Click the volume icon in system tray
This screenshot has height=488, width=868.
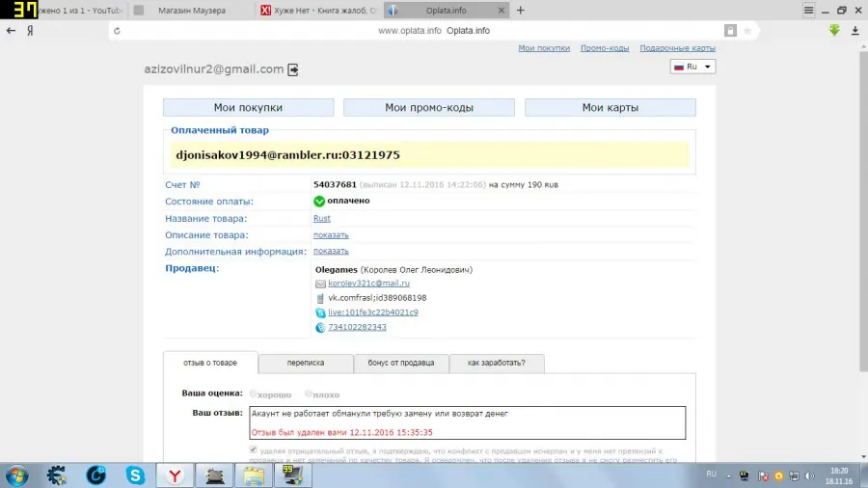point(809,475)
